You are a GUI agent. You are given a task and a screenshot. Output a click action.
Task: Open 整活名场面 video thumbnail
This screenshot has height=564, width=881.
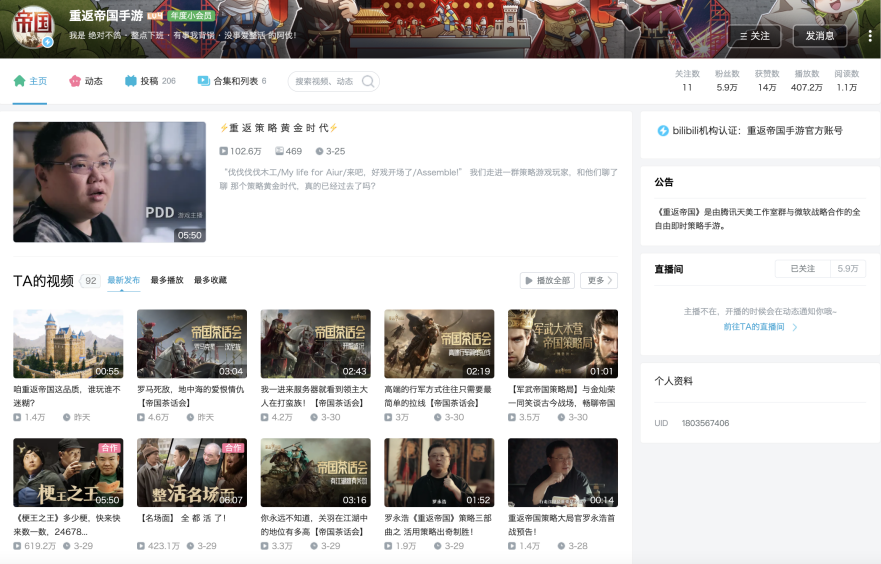click(192, 472)
